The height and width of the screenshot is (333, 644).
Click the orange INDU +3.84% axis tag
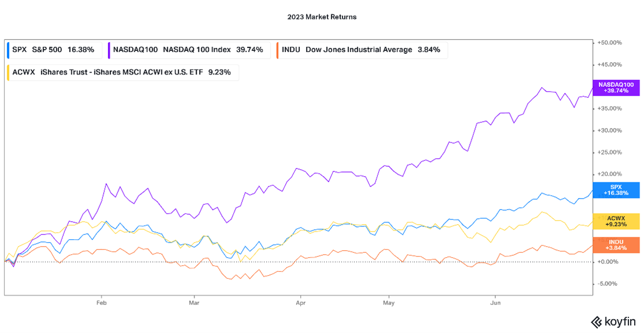(x=616, y=245)
